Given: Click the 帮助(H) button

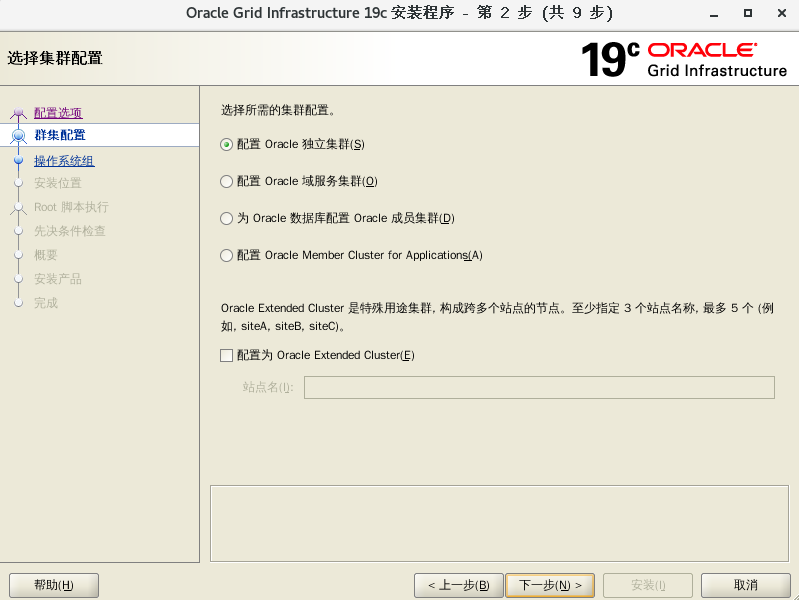Looking at the screenshot, I should 54,585.
